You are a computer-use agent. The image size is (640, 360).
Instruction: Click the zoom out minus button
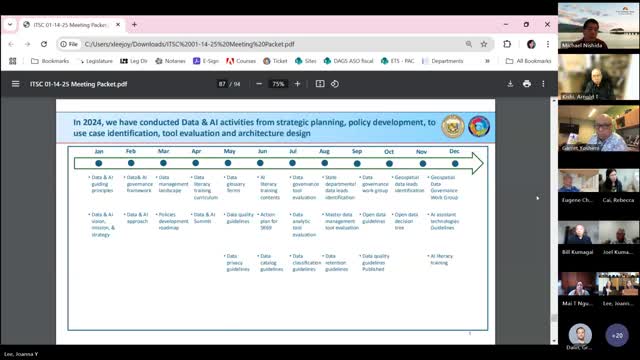[259, 84]
